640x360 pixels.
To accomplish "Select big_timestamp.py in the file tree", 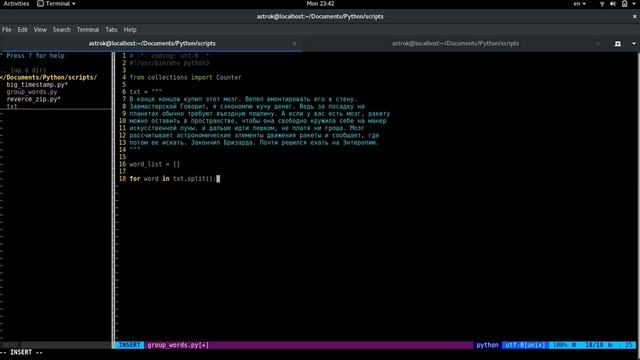I will 37,85.
